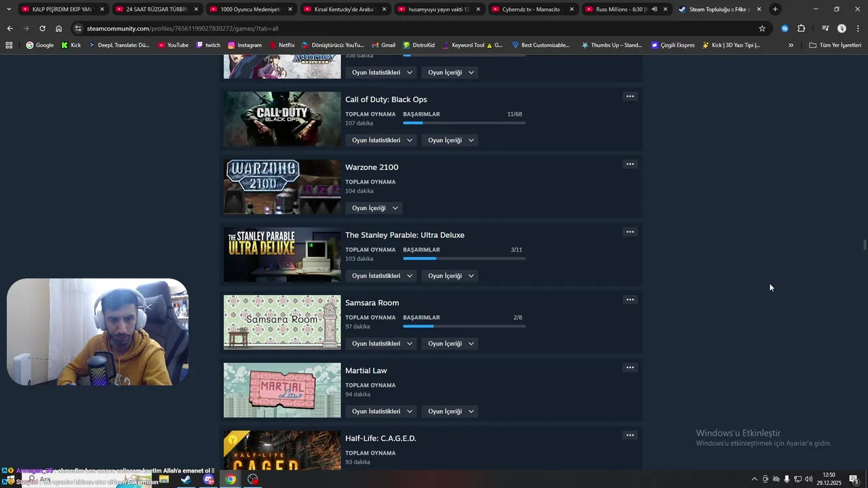The width and height of the screenshot is (868, 488).
Task: Open the Chrome extensions puzzle icon
Action: coord(801,28)
